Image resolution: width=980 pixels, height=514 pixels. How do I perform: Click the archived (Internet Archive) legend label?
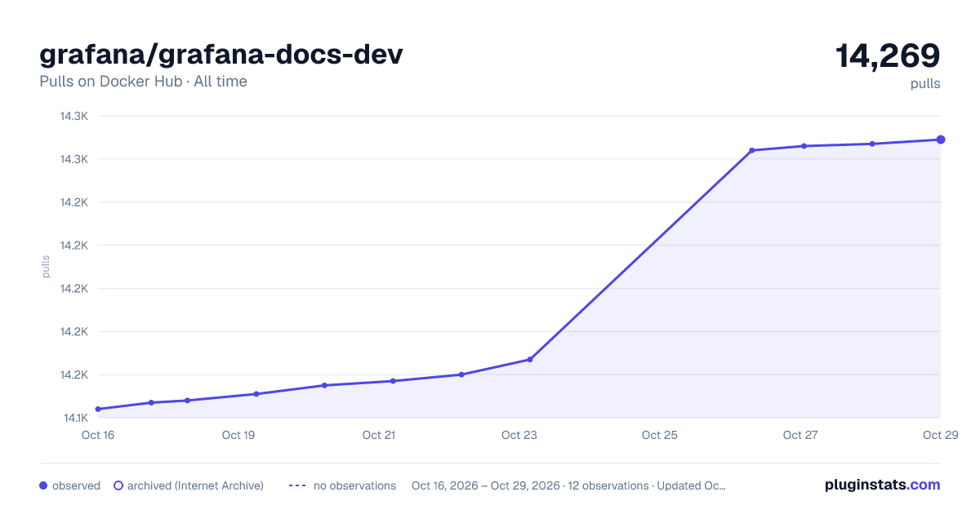tap(195, 485)
